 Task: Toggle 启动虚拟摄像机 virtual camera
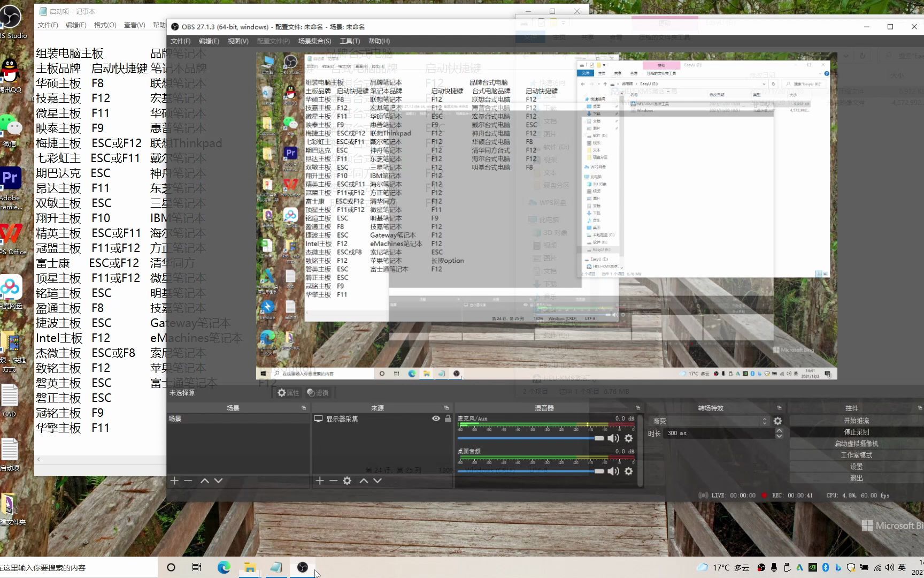point(856,444)
